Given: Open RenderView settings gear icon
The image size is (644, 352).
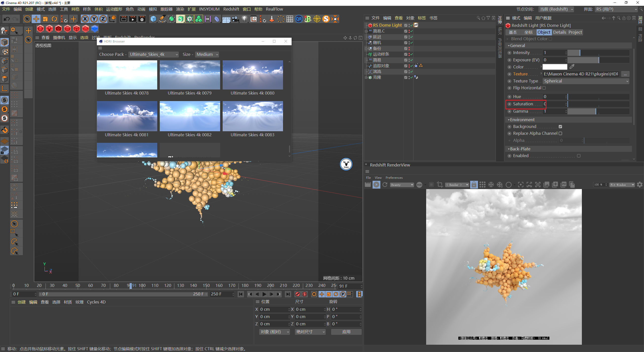Looking at the screenshot, I should [x=640, y=185].
